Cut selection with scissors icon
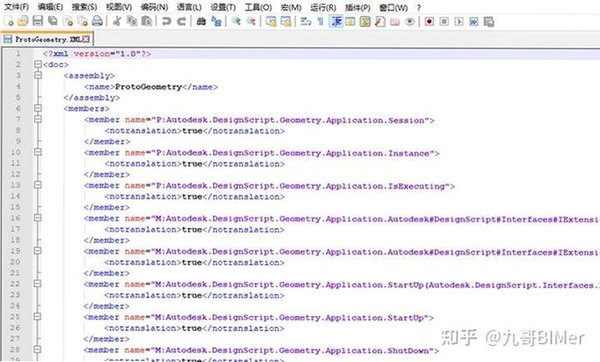 117,21
